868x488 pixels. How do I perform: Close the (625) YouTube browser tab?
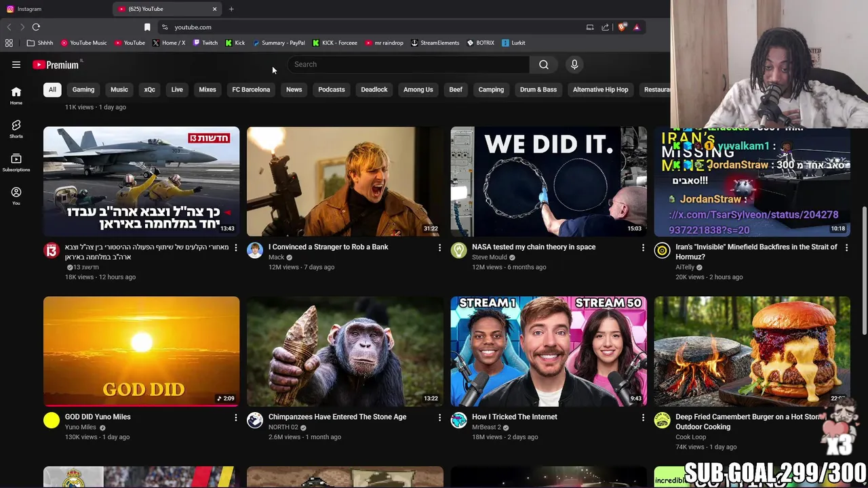click(215, 9)
